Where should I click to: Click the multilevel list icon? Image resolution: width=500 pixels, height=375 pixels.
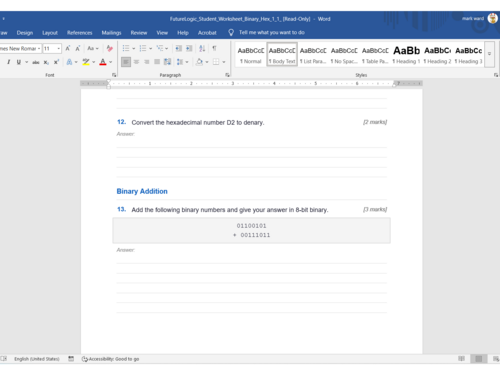tap(160, 48)
